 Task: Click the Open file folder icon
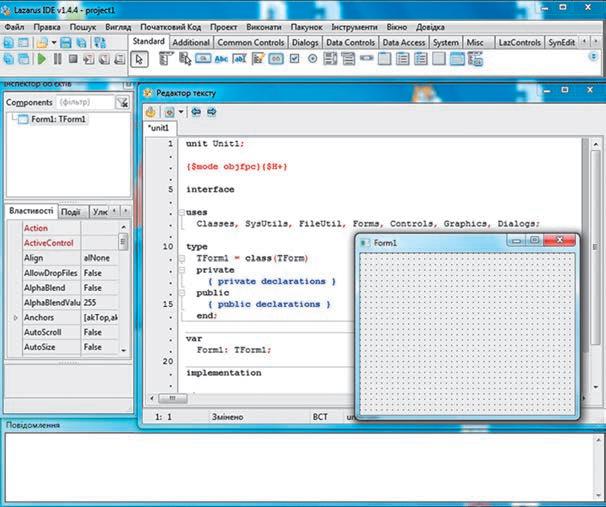click(42, 43)
